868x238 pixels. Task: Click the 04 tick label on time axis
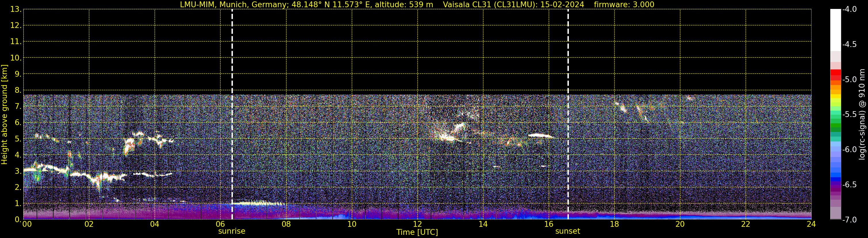(x=155, y=224)
